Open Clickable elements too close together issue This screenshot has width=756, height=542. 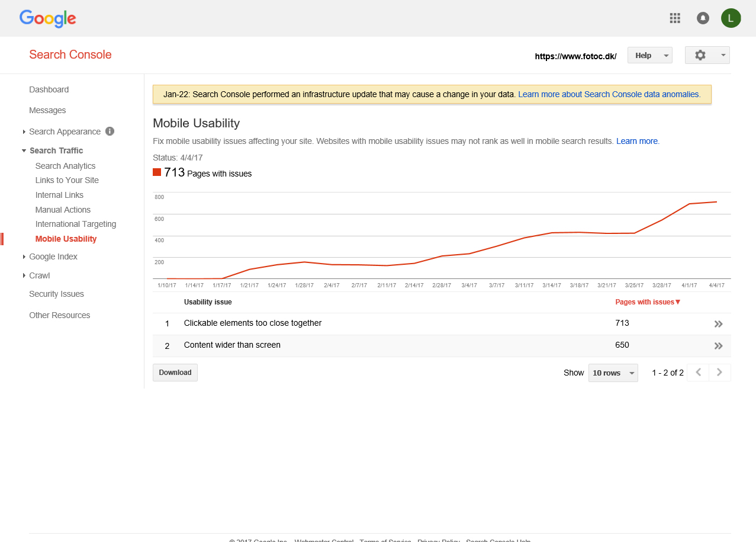tap(253, 323)
